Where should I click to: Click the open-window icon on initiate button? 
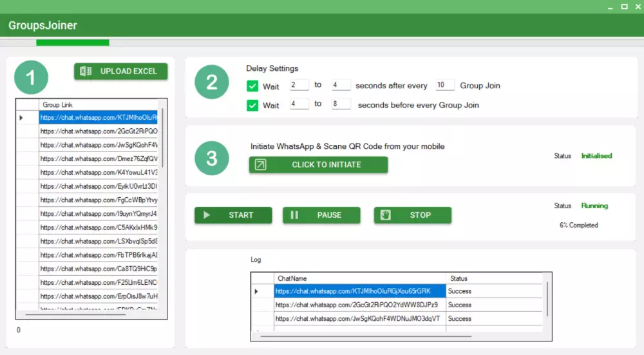pyautogui.click(x=260, y=165)
